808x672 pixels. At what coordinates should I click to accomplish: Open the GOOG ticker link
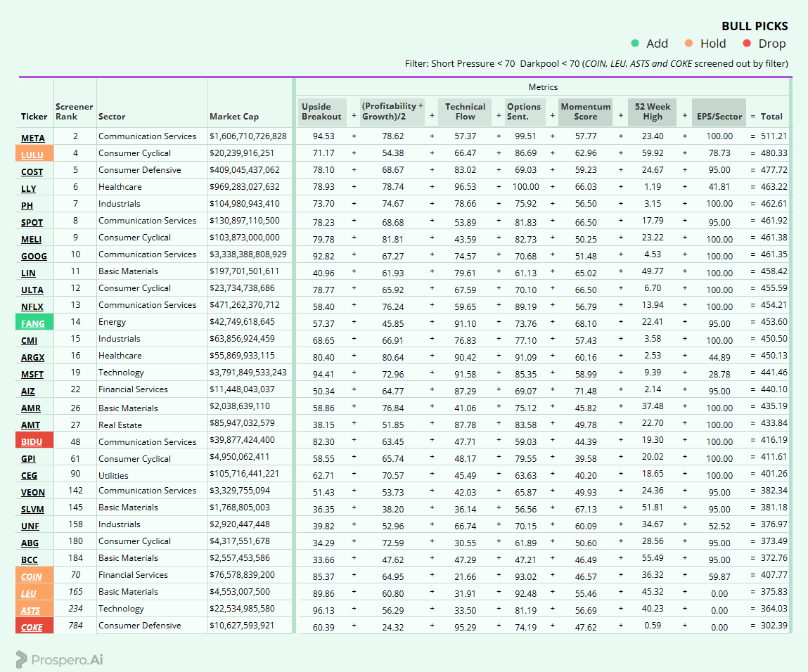(x=34, y=257)
